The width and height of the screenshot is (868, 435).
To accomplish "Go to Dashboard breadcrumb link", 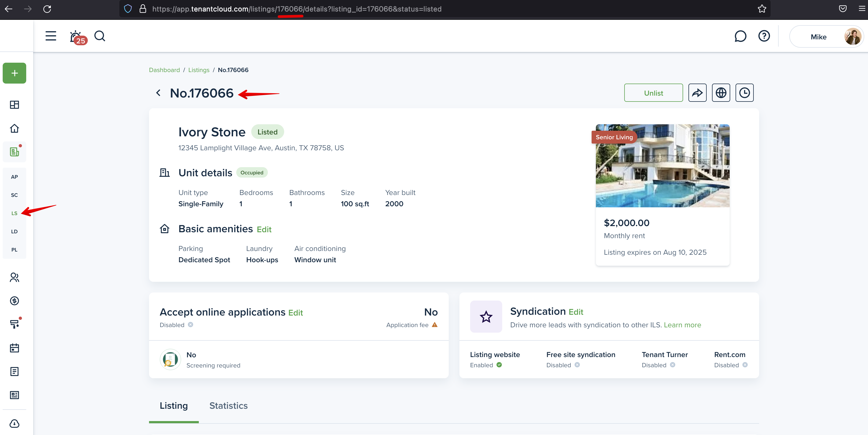I will (x=165, y=70).
